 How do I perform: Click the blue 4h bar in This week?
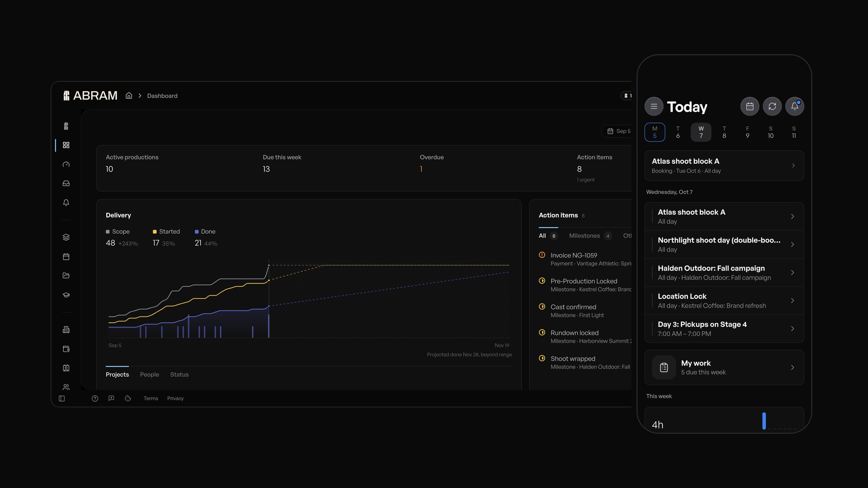(764, 421)
